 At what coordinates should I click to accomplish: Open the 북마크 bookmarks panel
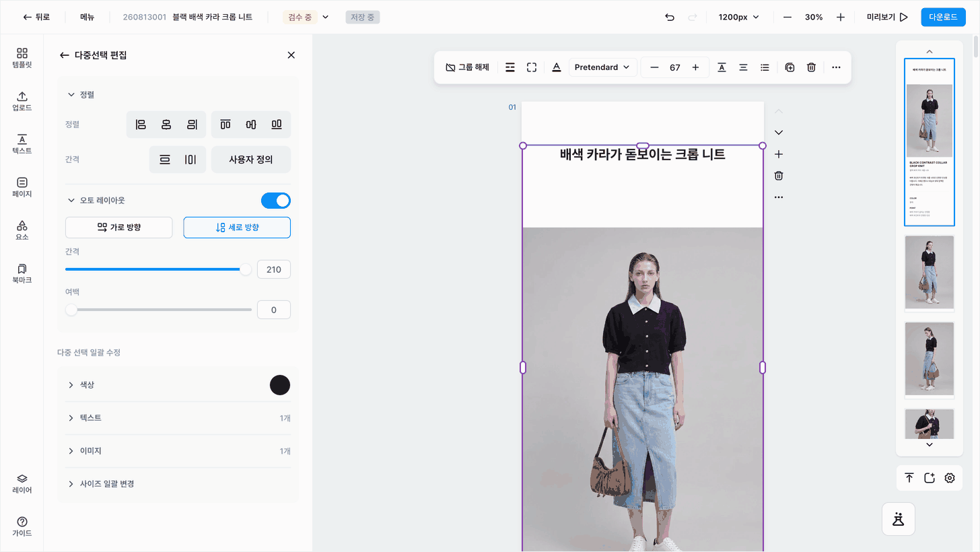22,274
